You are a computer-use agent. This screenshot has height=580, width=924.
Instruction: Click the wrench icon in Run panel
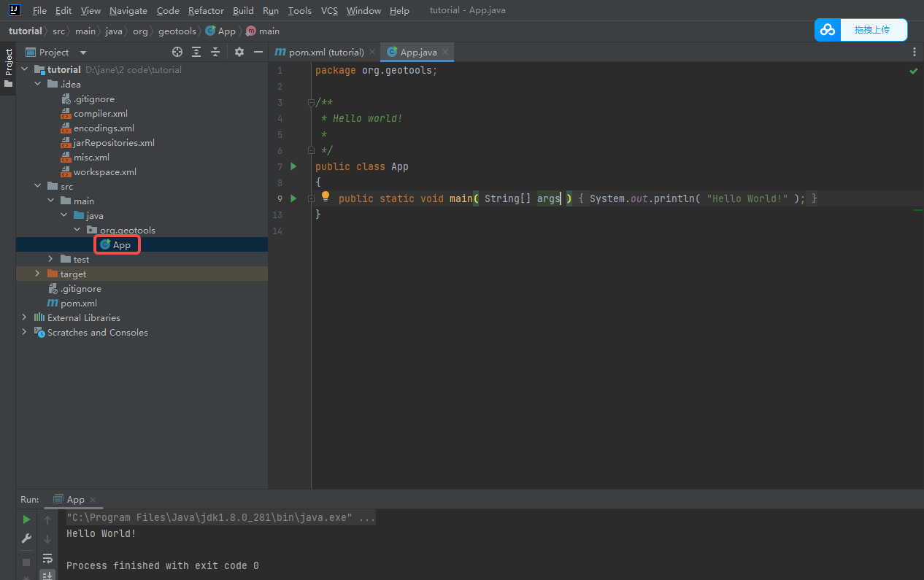[x=26, y=538]
